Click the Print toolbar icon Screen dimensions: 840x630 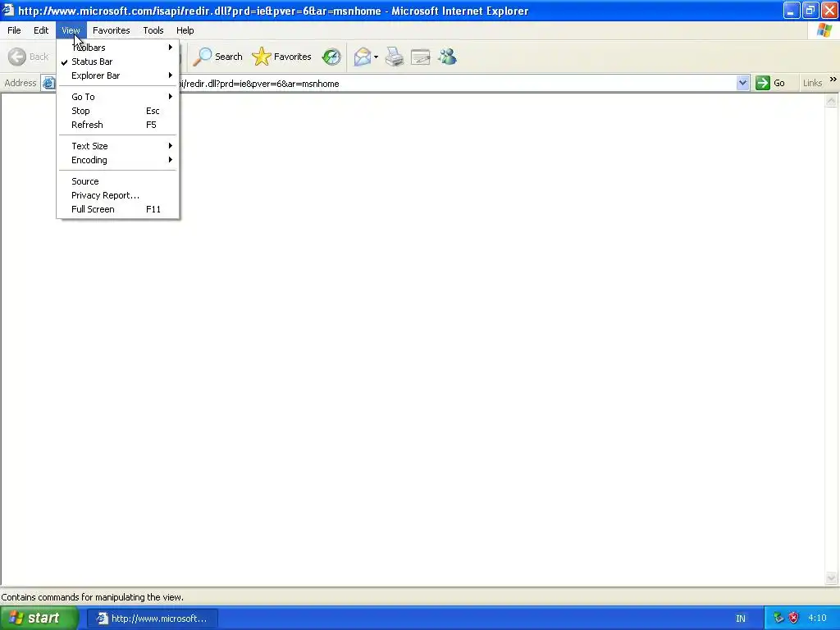[395, 57]
